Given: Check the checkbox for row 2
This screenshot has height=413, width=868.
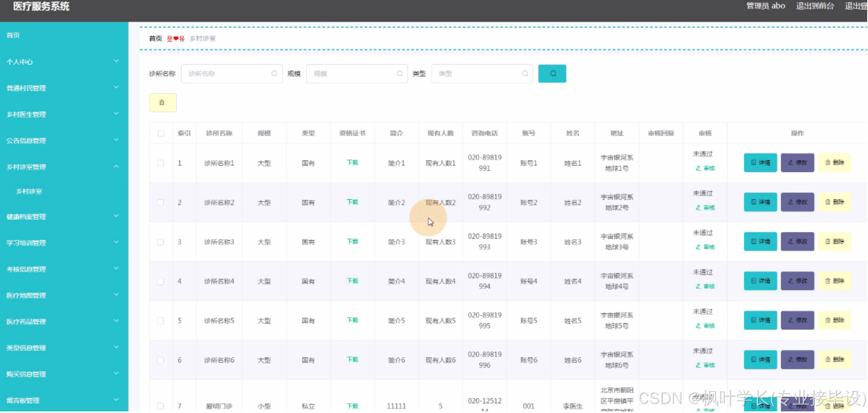Looking at the screenshot, I should pyautogui.click(x=160, y=203).
